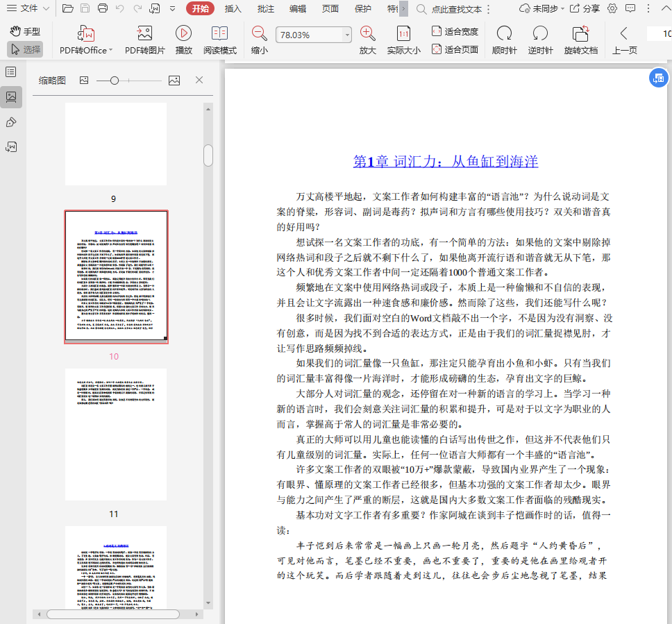Open the 第1章 词汇力 chapter title link
The height and width of the screenshot is (624, 672).
(x=445, y=162)
